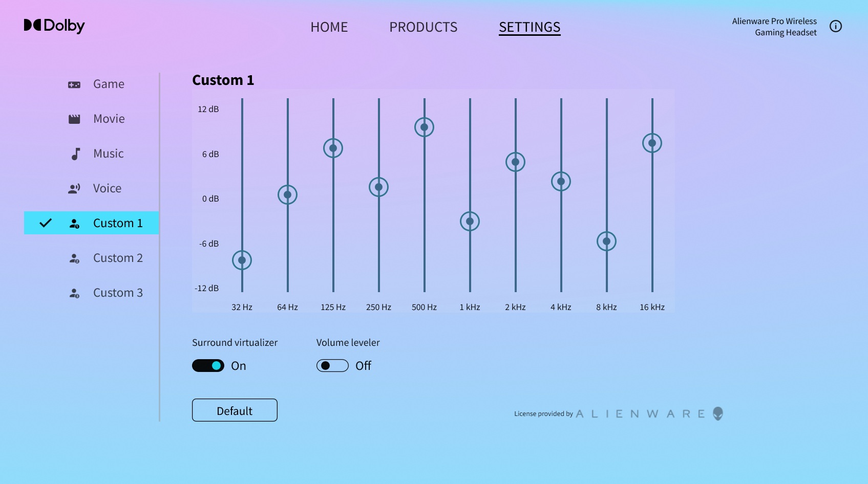Click the 16 kHz slider handle
Screen dimensions: 868x484
pos(652,143)
